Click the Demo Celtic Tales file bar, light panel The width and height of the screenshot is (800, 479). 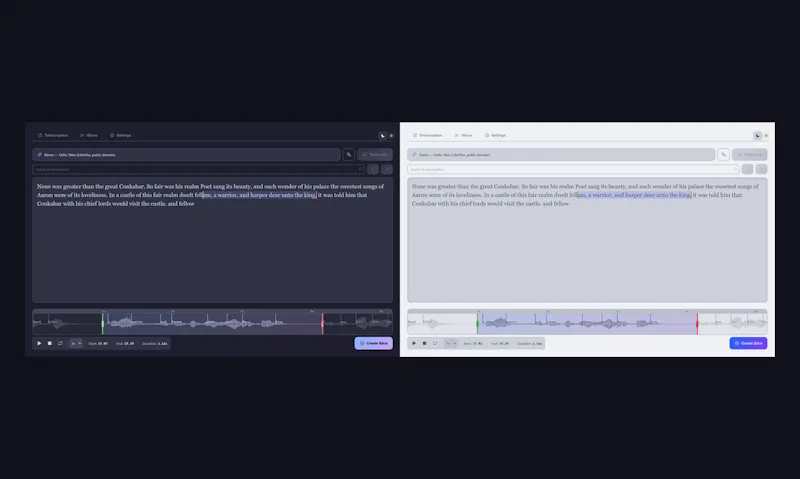561,155
